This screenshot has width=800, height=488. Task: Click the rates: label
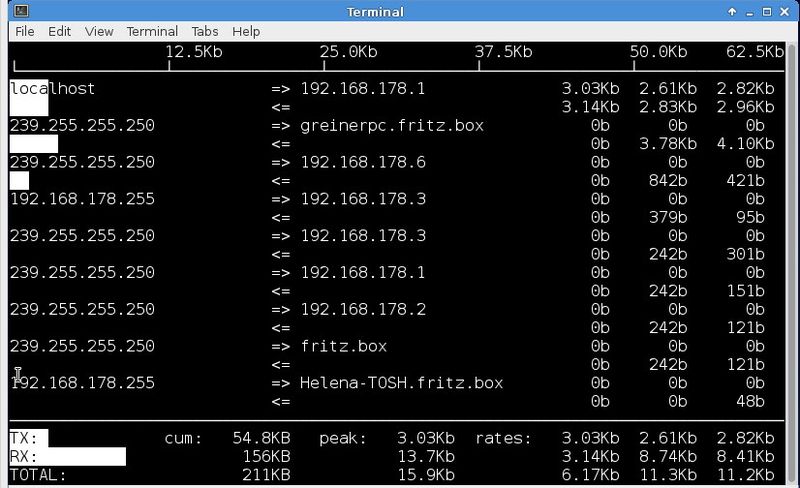coord(503,438)
